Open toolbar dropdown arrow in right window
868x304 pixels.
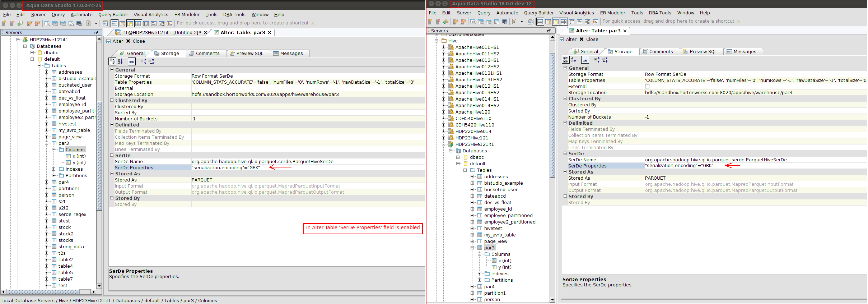(x=522, y=22)
